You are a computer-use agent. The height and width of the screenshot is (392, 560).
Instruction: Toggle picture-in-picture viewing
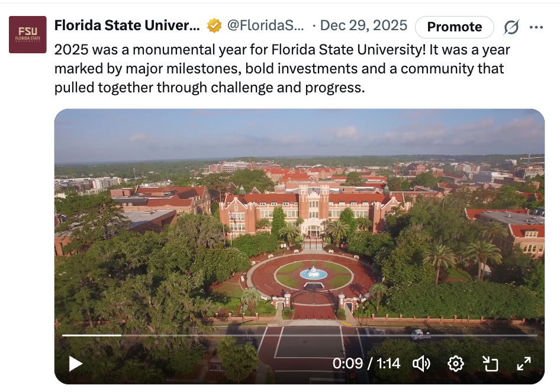pos(490,365)
